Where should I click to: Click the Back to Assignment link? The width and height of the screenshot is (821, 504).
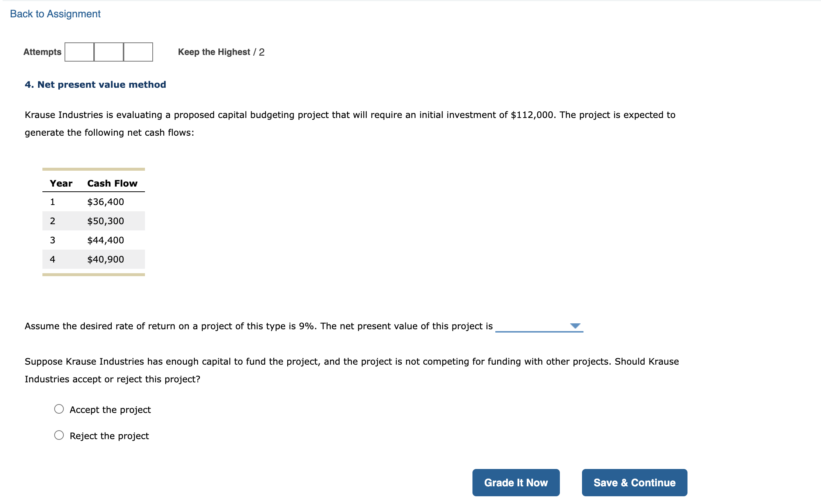pos(55,14)
